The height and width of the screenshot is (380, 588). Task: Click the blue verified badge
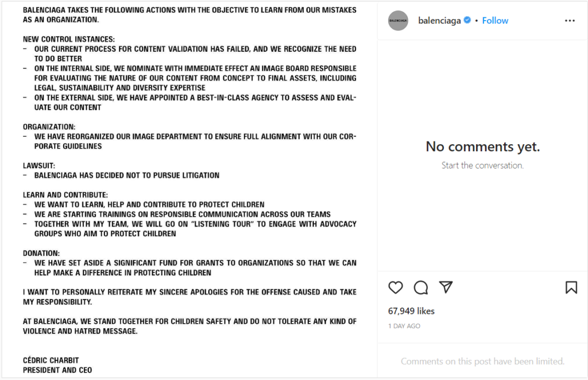pos(467,20)
